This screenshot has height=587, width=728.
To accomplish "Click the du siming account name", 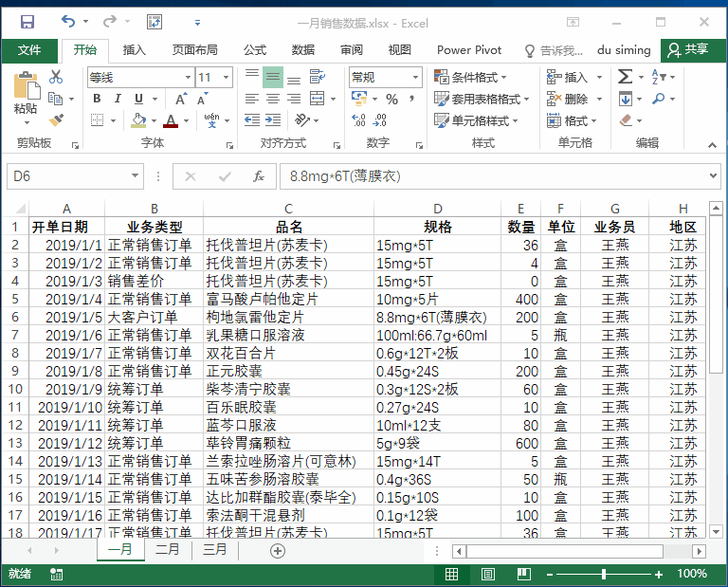I will coord(624,50).
